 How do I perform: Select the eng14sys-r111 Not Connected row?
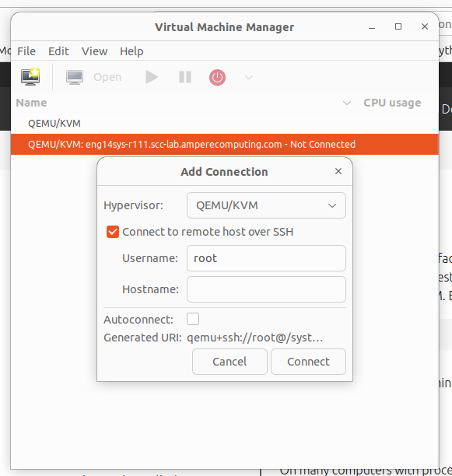point(225,144)
